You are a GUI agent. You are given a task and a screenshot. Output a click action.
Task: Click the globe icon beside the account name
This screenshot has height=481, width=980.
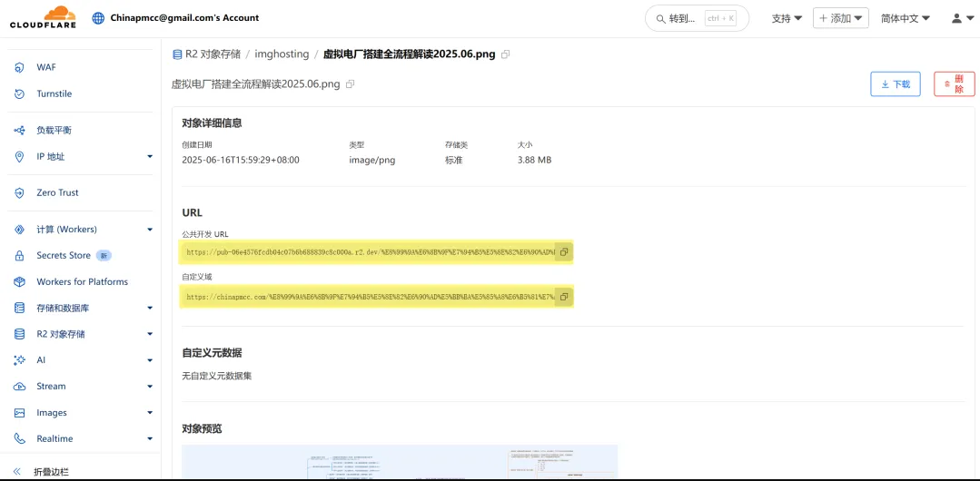[98, 18]
